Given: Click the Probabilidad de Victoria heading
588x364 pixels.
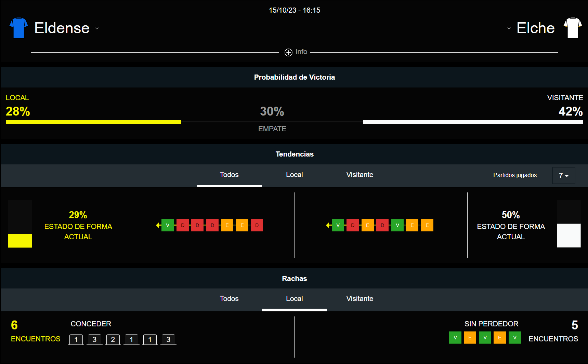Looking at the screenshot, I should (x=295, y=77).
